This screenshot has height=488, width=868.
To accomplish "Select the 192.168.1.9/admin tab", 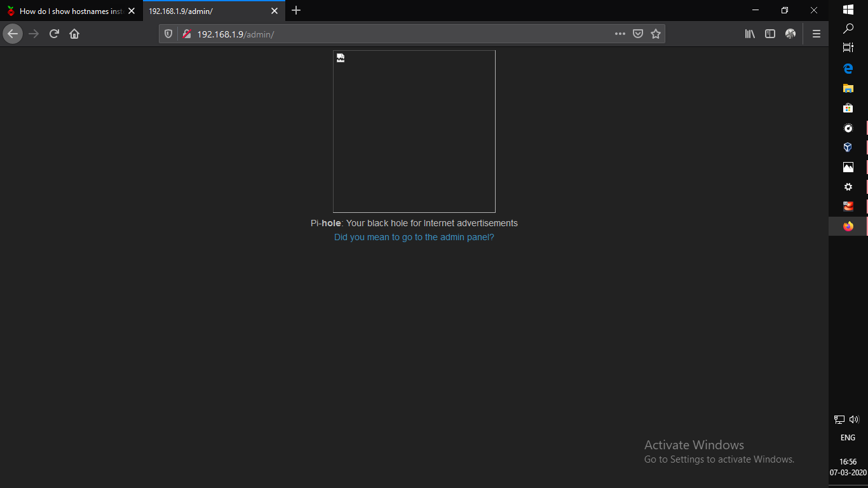I will 203,10.
